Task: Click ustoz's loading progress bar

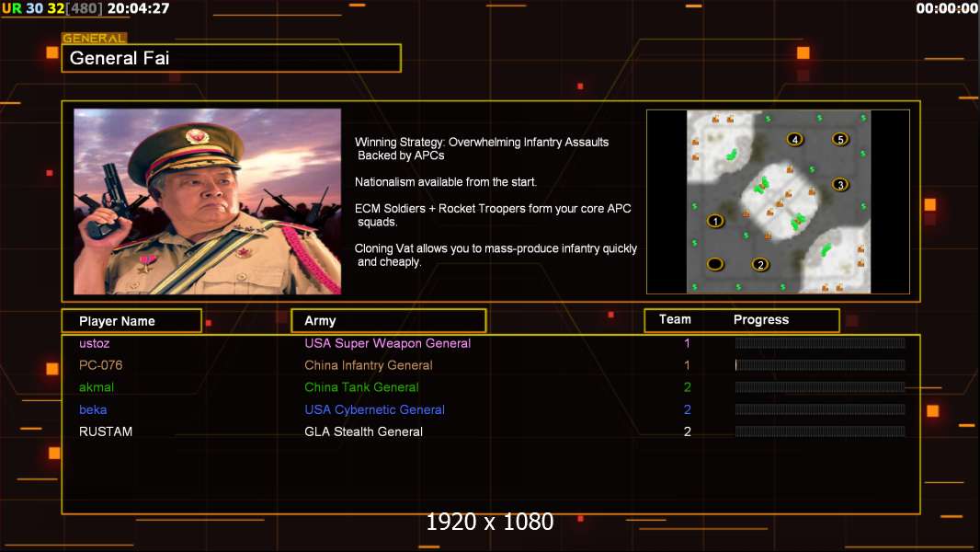Action: pyautogui.click(x=820, y=342)
